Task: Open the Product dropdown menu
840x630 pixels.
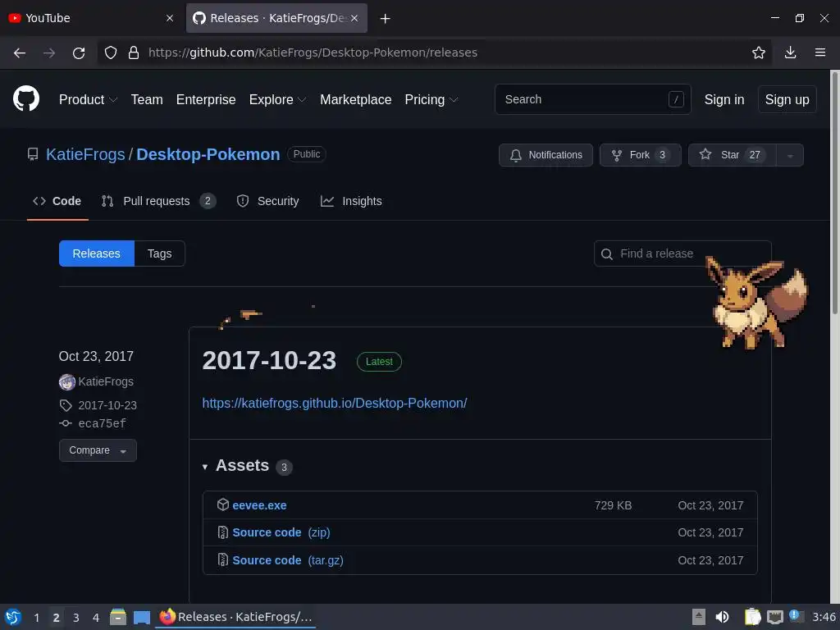Action: coord(88,99)
